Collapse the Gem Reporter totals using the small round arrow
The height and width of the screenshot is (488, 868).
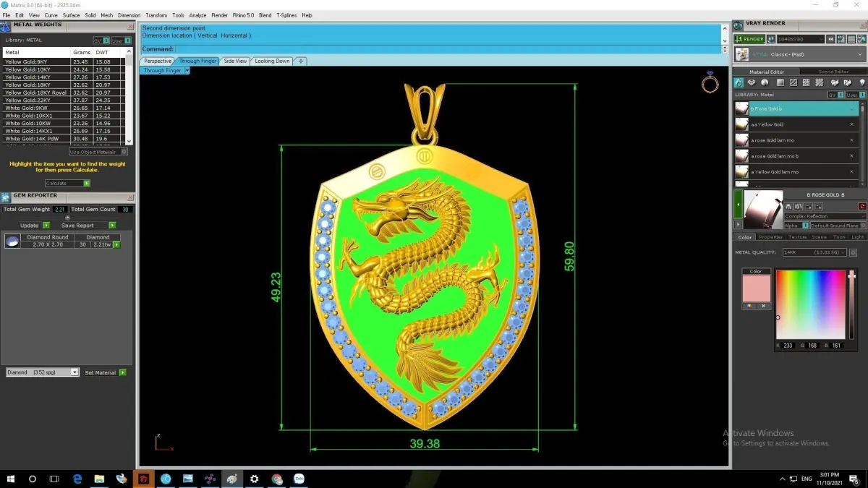tap(68, 217)
